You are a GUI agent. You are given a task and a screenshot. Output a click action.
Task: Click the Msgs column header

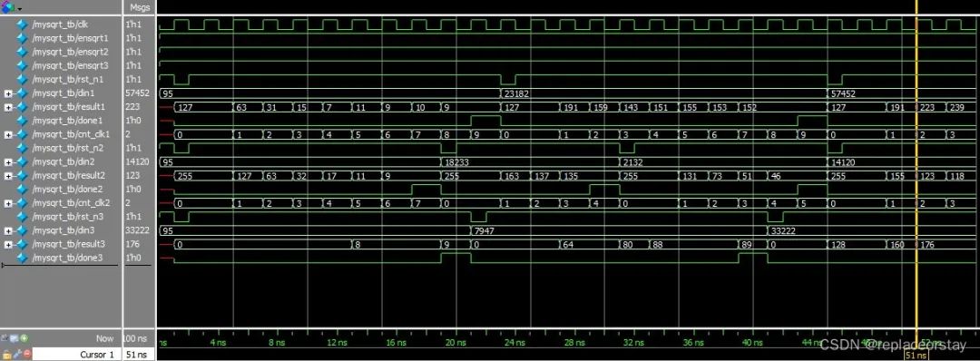[140, 7]
